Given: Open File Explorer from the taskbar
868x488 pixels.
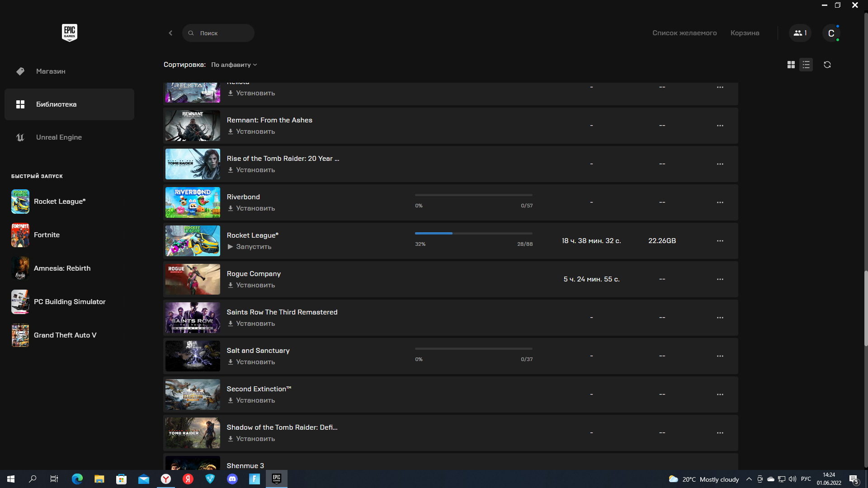Looking at the screenshot, I should (99, 479).
